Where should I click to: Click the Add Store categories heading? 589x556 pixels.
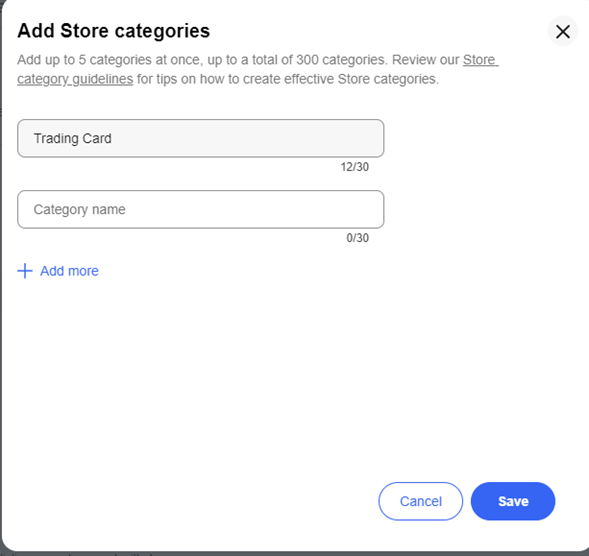[113, 31]
